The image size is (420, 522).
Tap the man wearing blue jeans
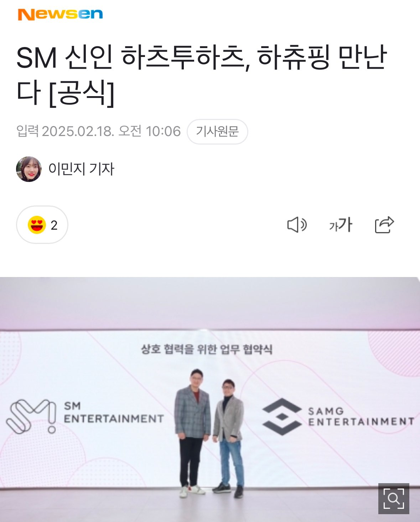[228, 438]
